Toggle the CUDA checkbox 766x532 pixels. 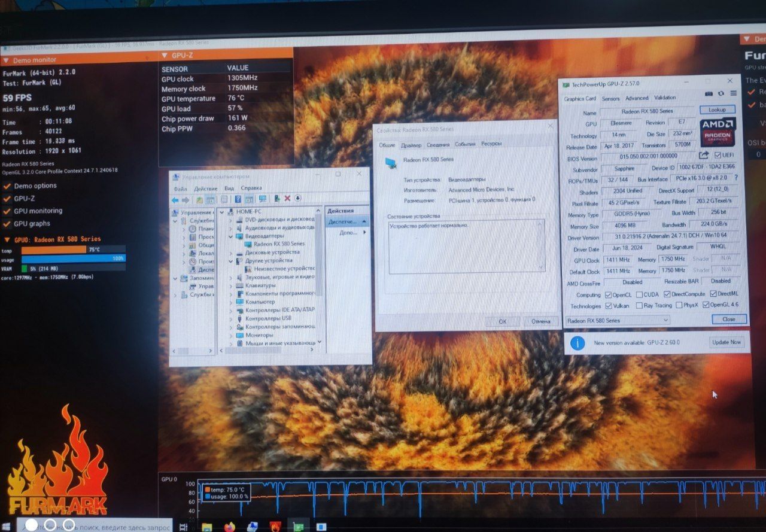639,294
